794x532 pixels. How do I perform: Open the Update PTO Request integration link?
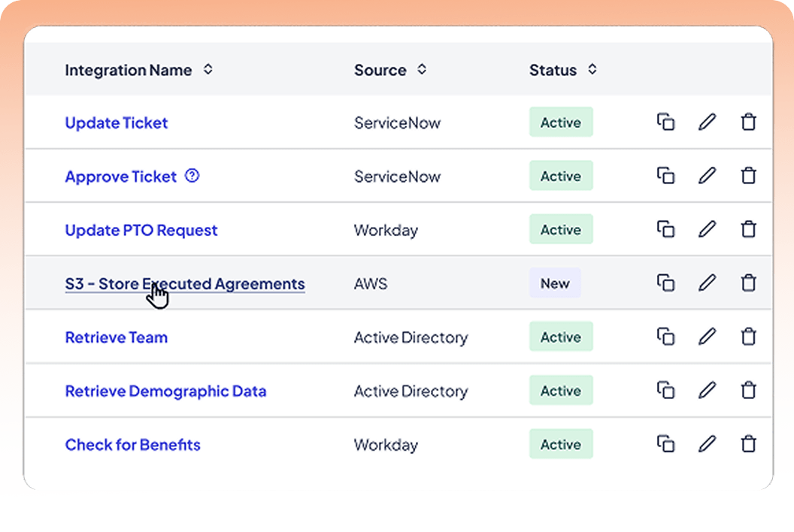pyautogui.click(x=141, y=230)
